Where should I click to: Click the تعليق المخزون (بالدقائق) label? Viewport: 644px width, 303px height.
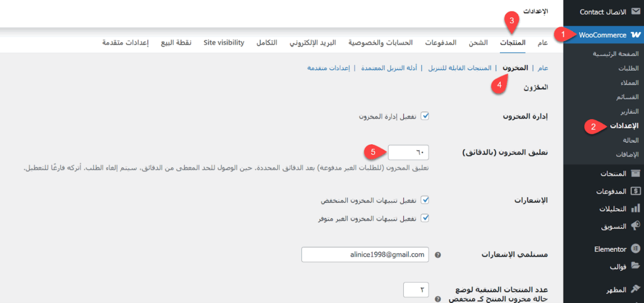click(505, 152)
